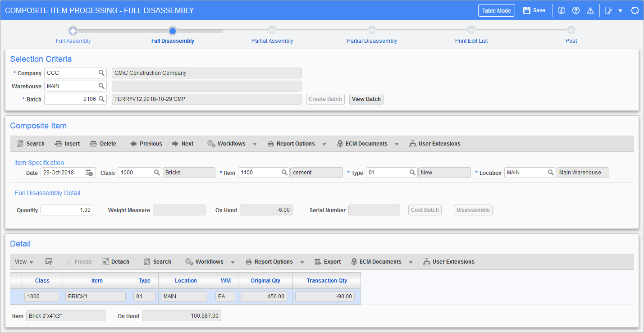Go to Previous composite item record
The height and width of the screenshot is (333, 644).
click(146, 144)
